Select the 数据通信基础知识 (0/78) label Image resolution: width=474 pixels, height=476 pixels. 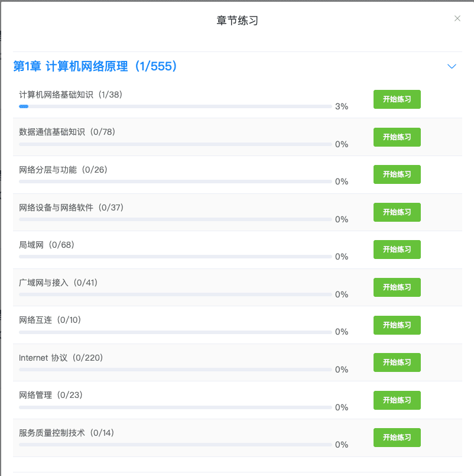coord(67,132)
